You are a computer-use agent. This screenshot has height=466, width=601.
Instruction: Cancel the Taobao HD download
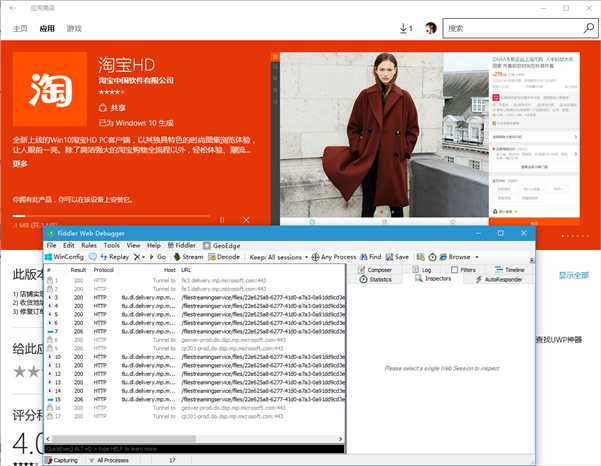click(x=246, y=220)
